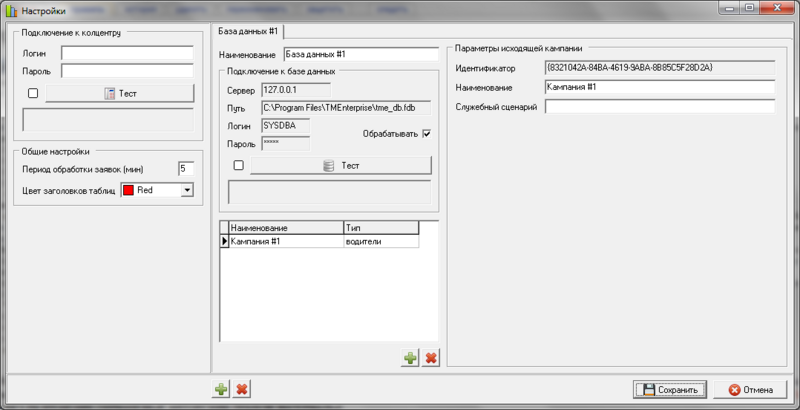Screen dimensions: 800x410
Task: Click the Наименование column header in table
Action: (x=285, y=228)
